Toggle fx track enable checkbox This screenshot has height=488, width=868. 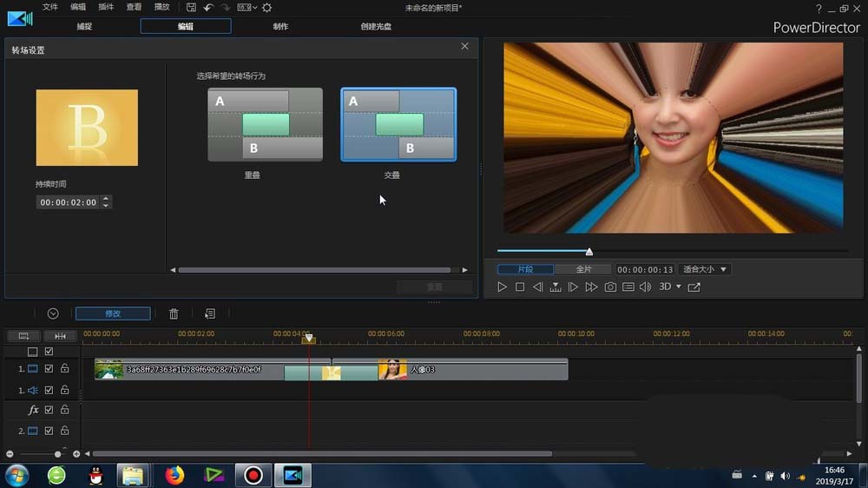pyautogui.click(x=49, y=410)
